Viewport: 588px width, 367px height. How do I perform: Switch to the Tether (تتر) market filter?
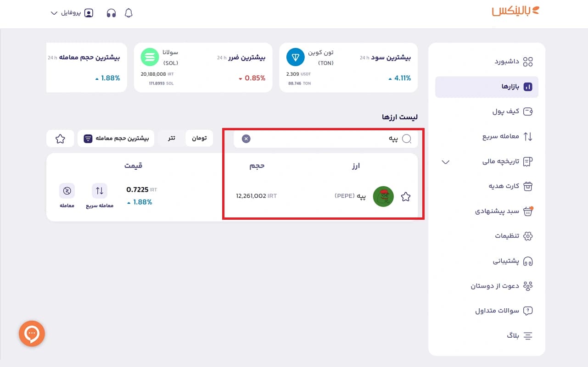[x=171, y=138]
